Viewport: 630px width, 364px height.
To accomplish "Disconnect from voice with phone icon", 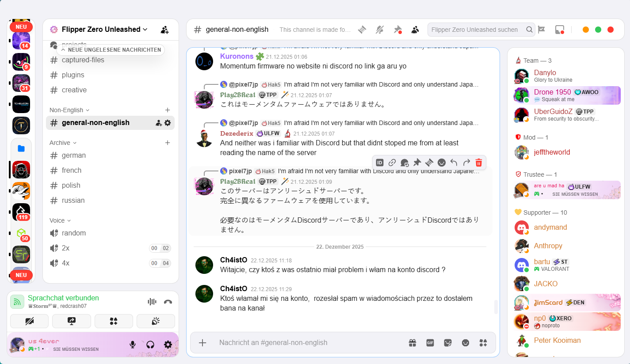I will [168, 302].
